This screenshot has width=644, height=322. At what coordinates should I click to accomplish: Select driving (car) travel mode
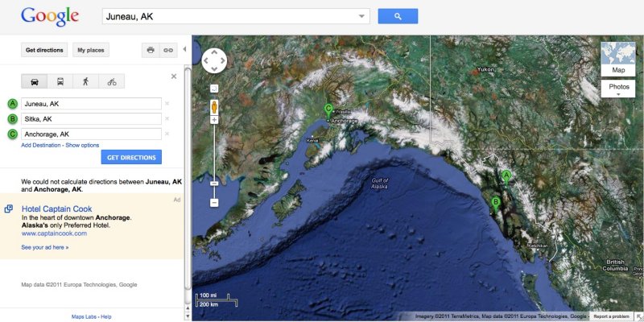[35, 81]
